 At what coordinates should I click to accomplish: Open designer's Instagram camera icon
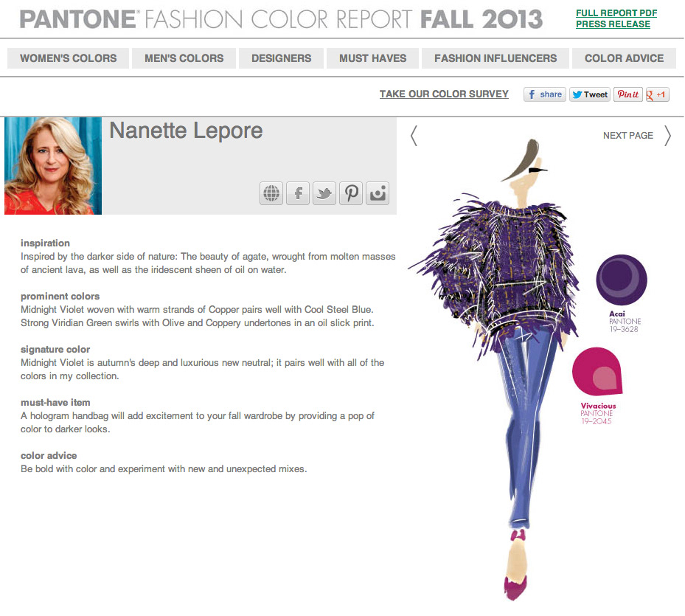coord(378,193)
